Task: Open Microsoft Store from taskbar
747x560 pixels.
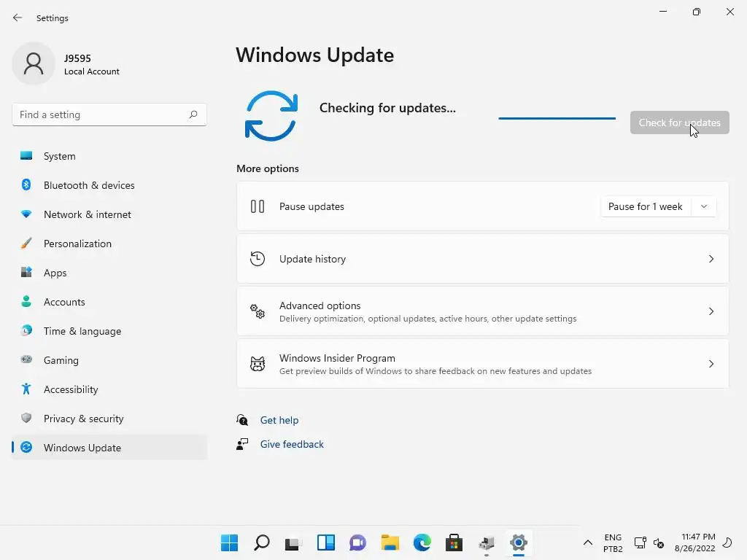Action: click(454, 542)
